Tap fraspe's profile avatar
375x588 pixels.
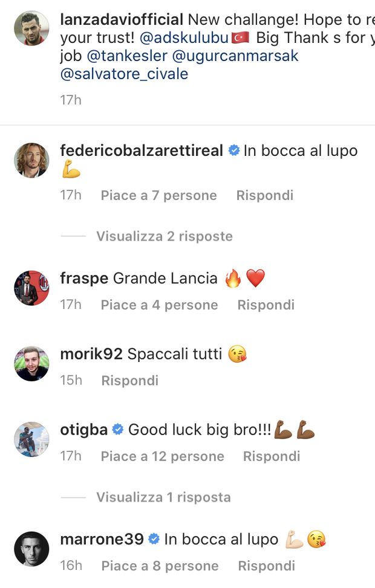click(x=31, y=288)
